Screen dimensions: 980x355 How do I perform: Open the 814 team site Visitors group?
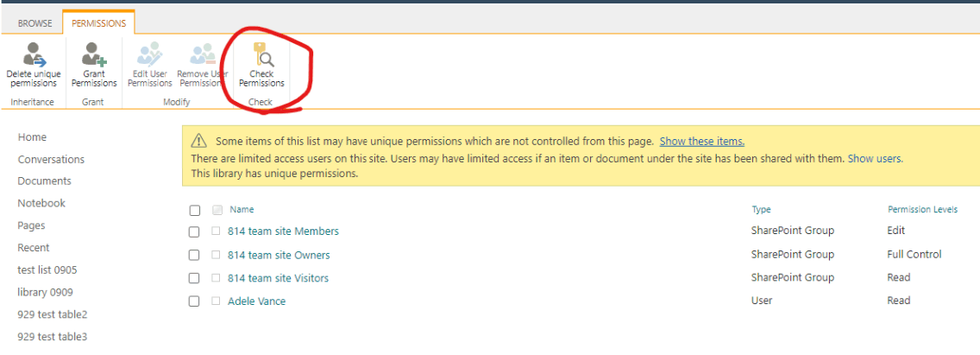[278, 278]
